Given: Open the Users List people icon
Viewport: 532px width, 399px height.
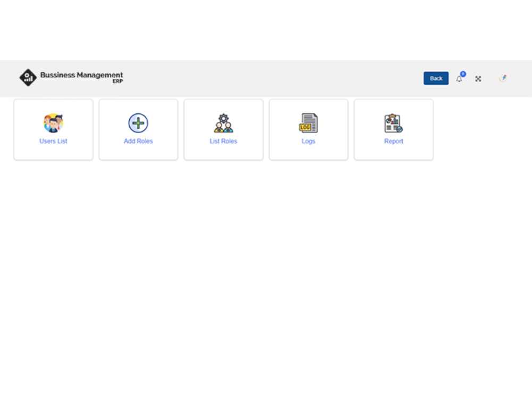Looking at the screenshot, I should tap(53, 123).
